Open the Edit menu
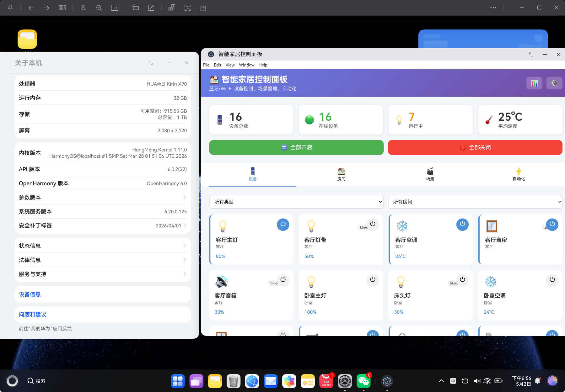The width and height of the screenshot is (565, 392). pos(218,65)
